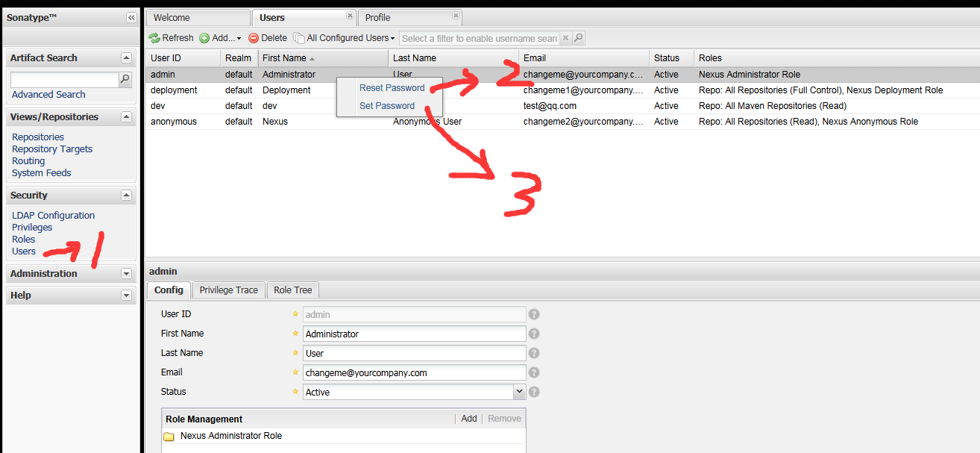Choose Reset Password from context menu
The width and height of the screenshot is (980, 453).
click(392, 88)
